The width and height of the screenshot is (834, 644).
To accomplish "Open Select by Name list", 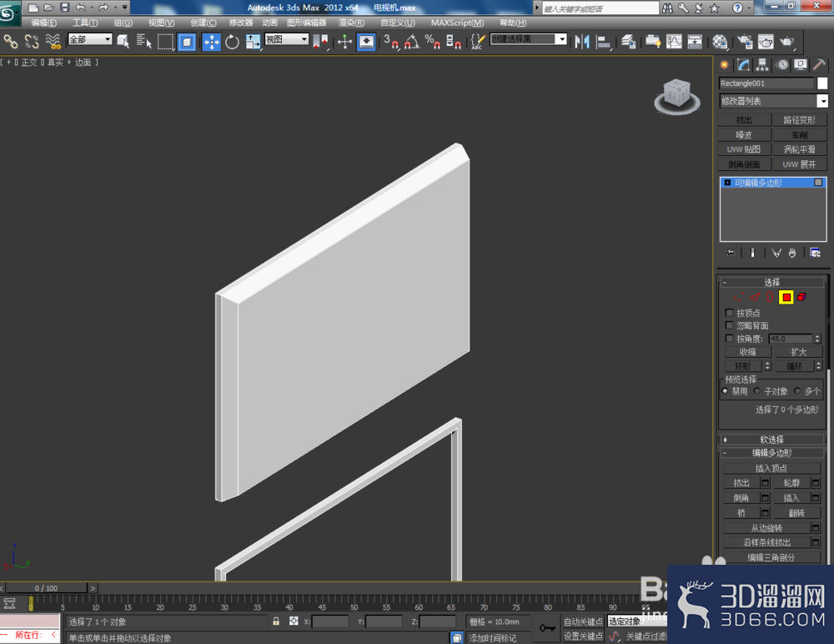I will point(144,41).
